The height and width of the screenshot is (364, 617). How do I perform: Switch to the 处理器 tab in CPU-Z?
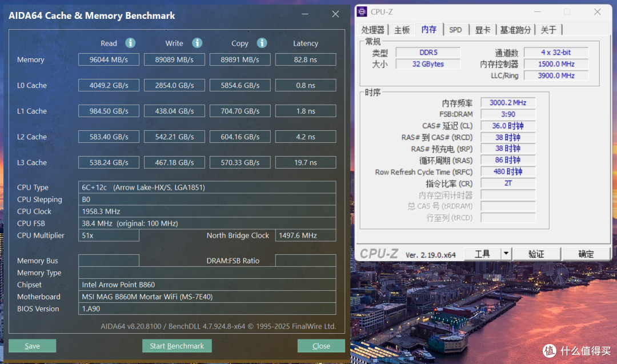point(372,30)
